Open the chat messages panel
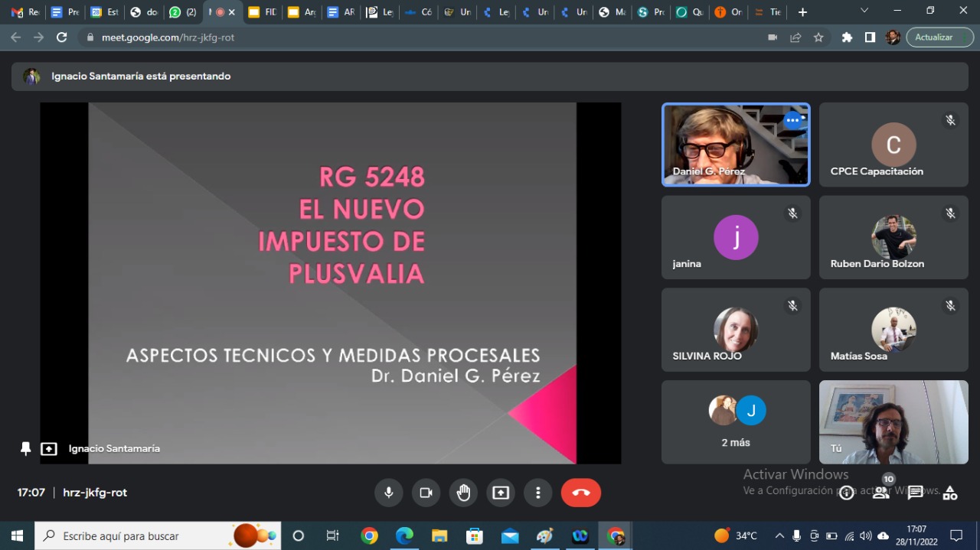This screenshot has width=980, height=550. pos(915,493)
